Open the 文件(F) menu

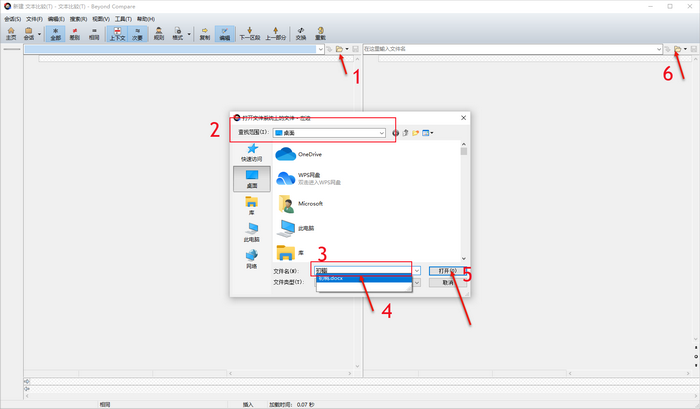(34, 19)
